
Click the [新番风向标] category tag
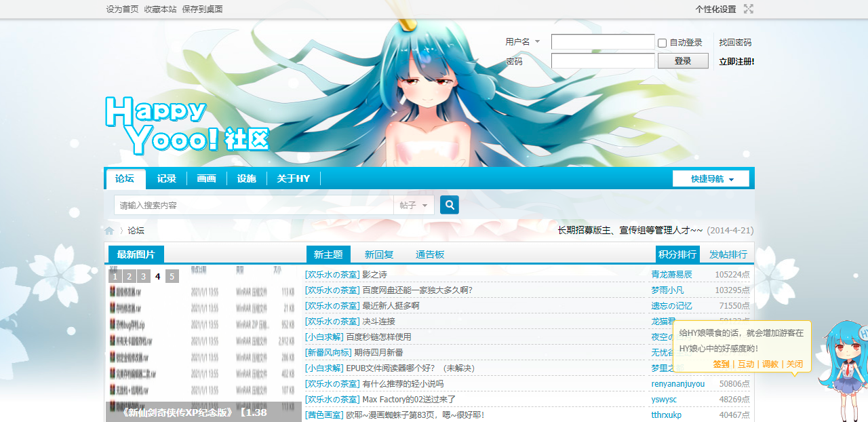pos(328,353)
